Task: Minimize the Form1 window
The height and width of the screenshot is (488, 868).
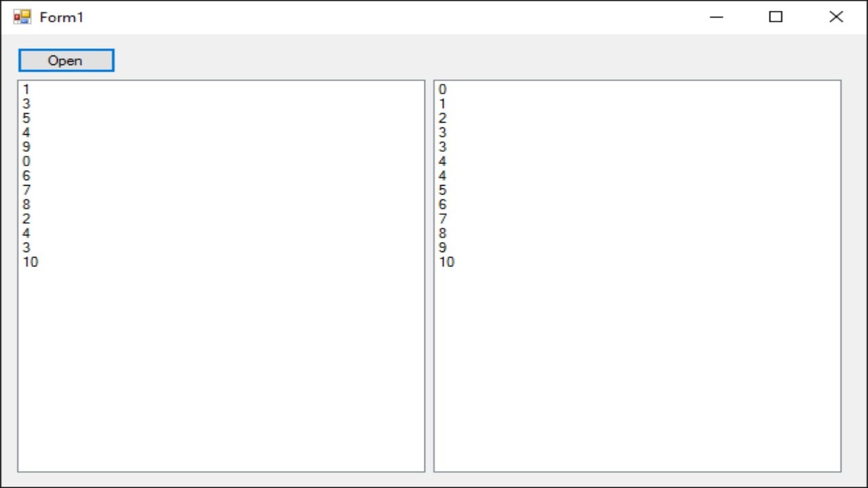Action: [x=716, y=17]
